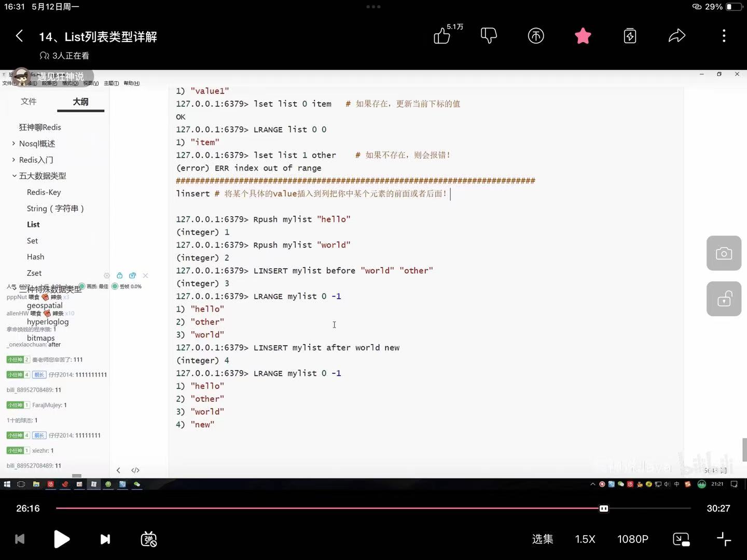Viewport: 747px width, 560px height.
Task: Open the 格式(O) menu
Action: 70,83
